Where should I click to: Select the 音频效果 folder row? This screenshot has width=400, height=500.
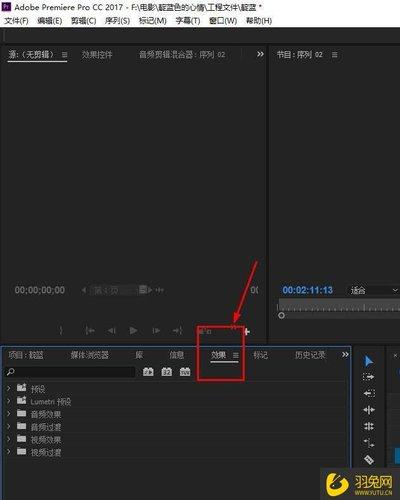pos(176,414)
